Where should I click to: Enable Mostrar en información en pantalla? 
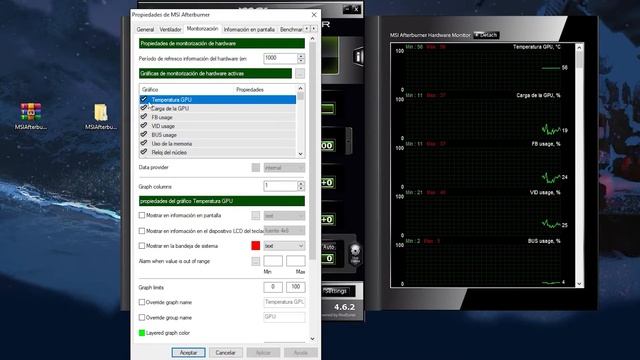(x=142, y=215)
